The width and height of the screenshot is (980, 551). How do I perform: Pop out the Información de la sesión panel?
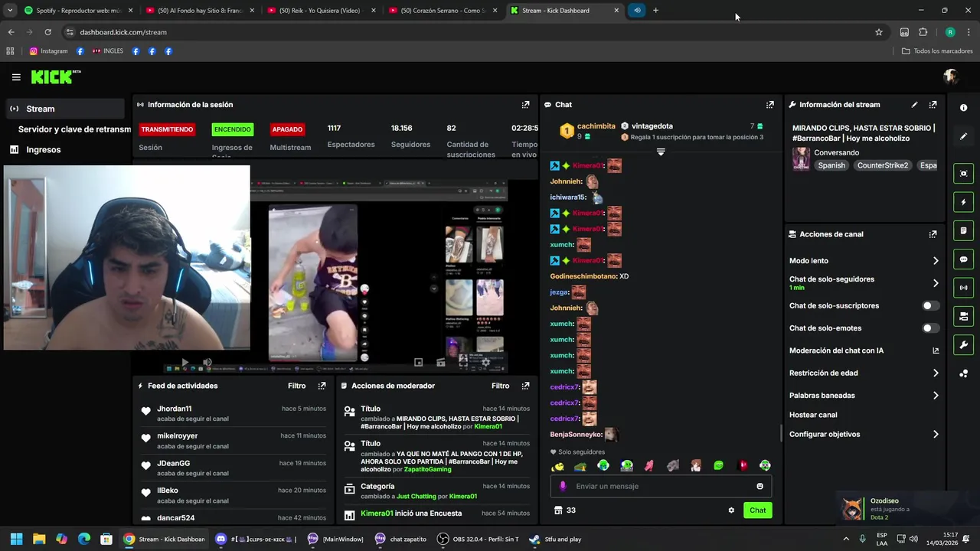click(525, 105)
